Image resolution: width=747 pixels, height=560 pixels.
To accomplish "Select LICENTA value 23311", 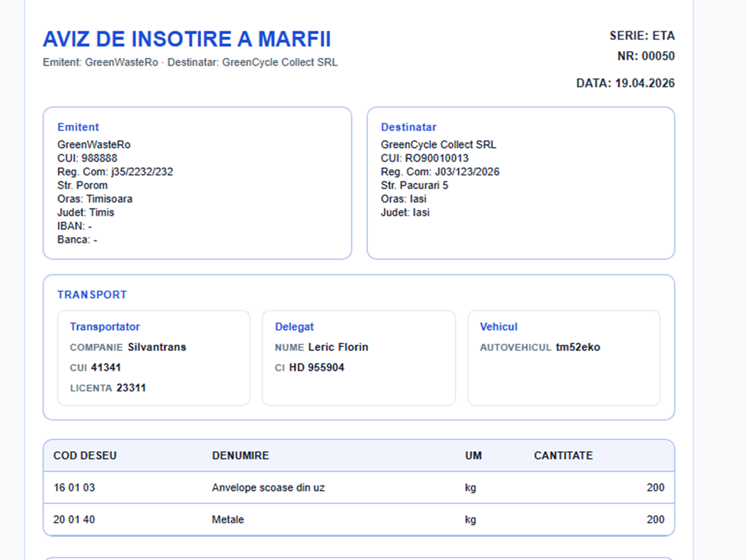I will (131, 388).
